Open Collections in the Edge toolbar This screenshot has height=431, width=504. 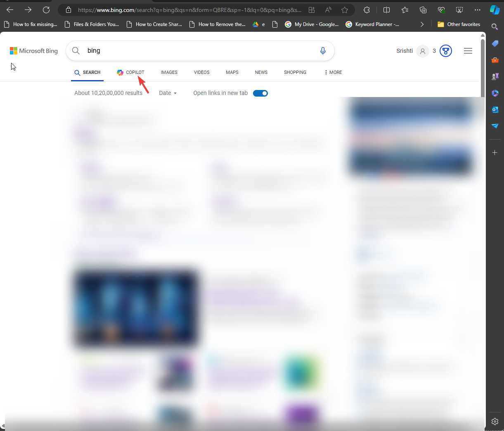(x=423, y=10)
